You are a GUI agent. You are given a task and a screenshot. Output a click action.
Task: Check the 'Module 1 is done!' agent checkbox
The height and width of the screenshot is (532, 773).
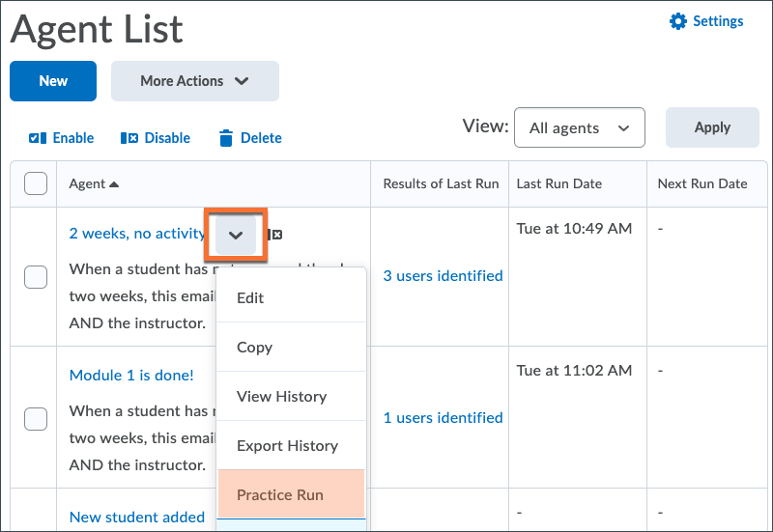coord(35,418)
